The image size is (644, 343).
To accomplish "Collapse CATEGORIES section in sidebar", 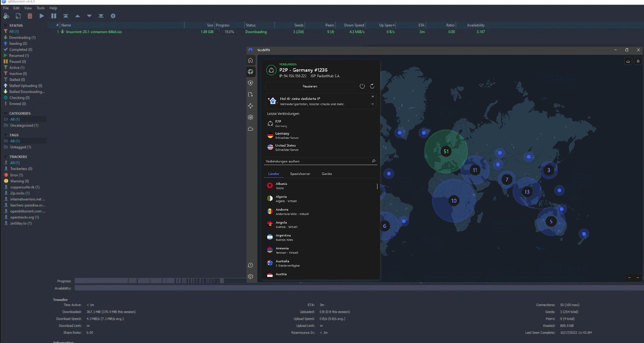I will [x=5, y=113].
